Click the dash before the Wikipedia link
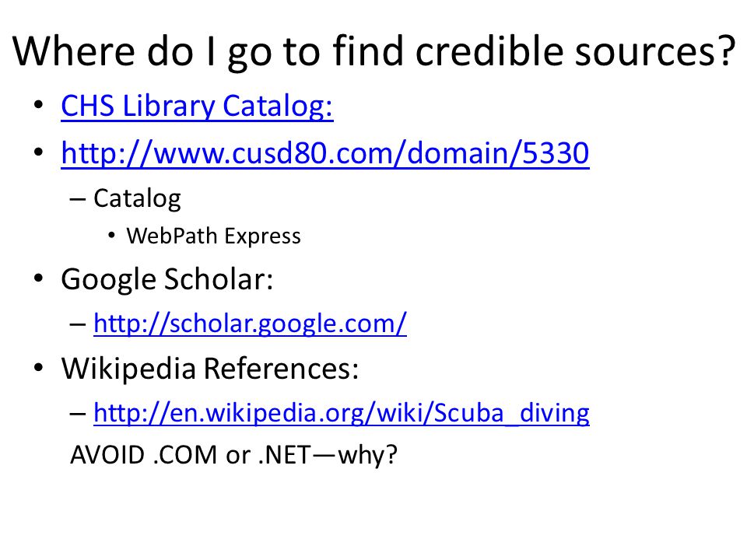This screenshot has height=560, width=747. point(78,414)
